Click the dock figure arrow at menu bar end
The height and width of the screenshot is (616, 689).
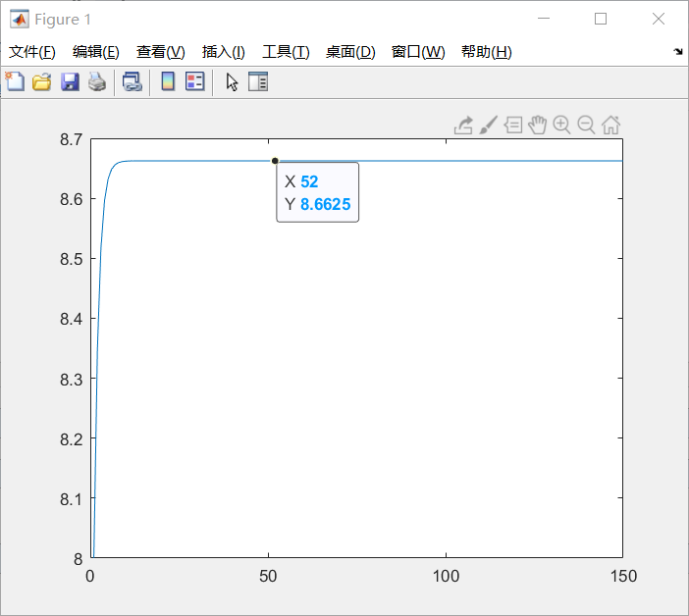(x=678, y=52)
